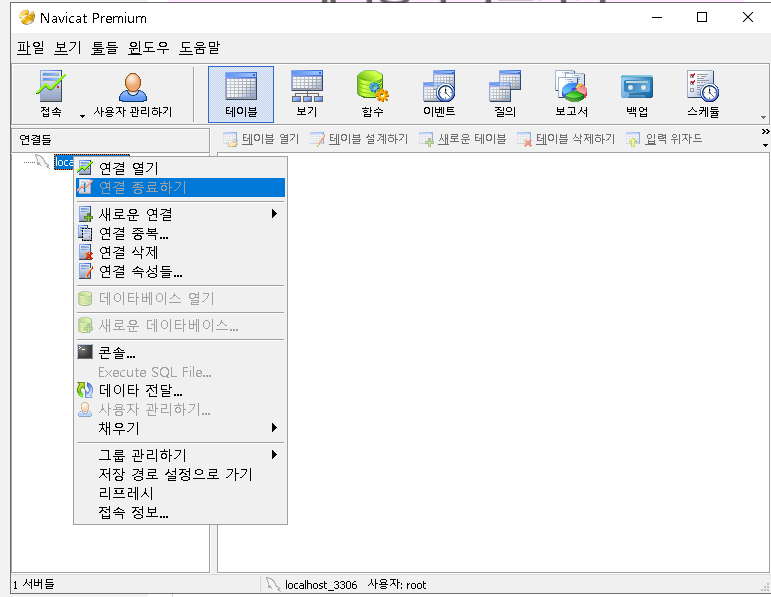Choose 저장 경로 설정으로 가기 from context menu
Image resolution: width=771 pixels, height=597 pixels.
point(180,474)
